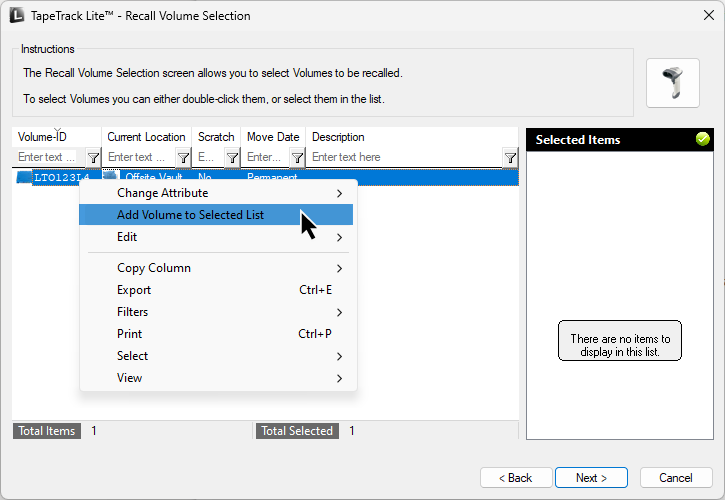The image size is (725, 502).
Task: Close the Recall Volume Selection window
Action: 708,15
